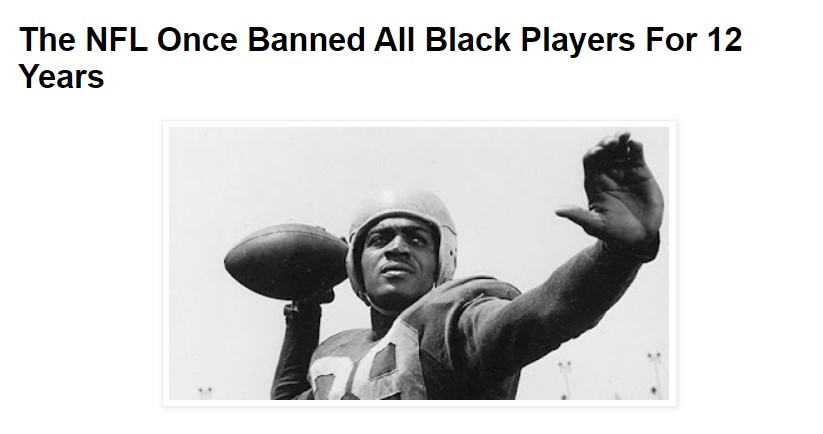Click the word "Once" in the headline
Screen dimensions: 823x434
click(x=197, y=39)
